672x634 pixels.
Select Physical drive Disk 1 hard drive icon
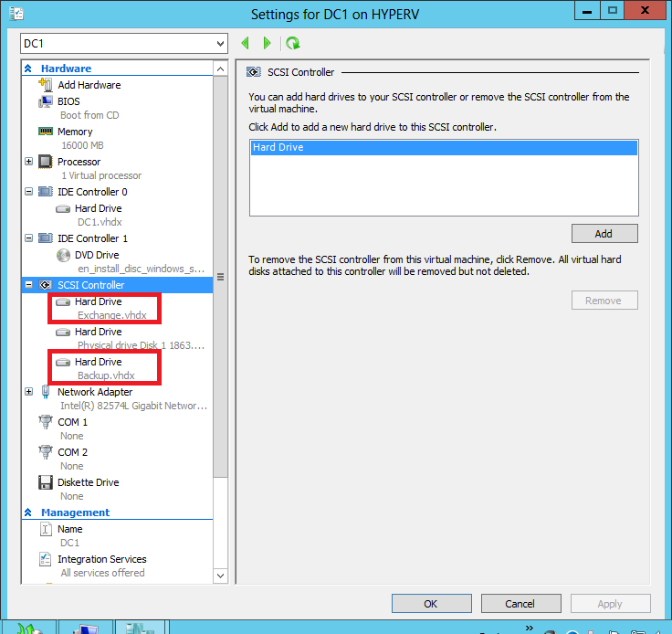coord(63,333)
